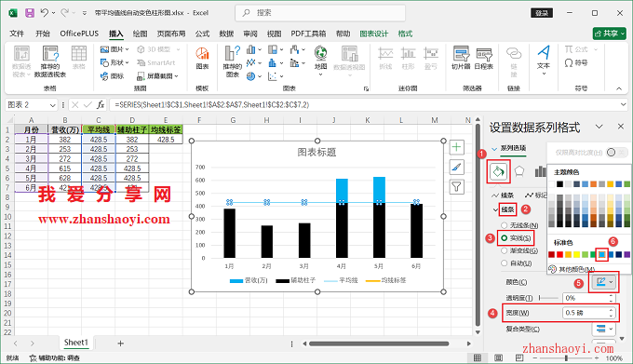The width and height of the screenshot is (633, 364).
Task: Click the 图表 template icon in 模板 group
Action: 202,59
